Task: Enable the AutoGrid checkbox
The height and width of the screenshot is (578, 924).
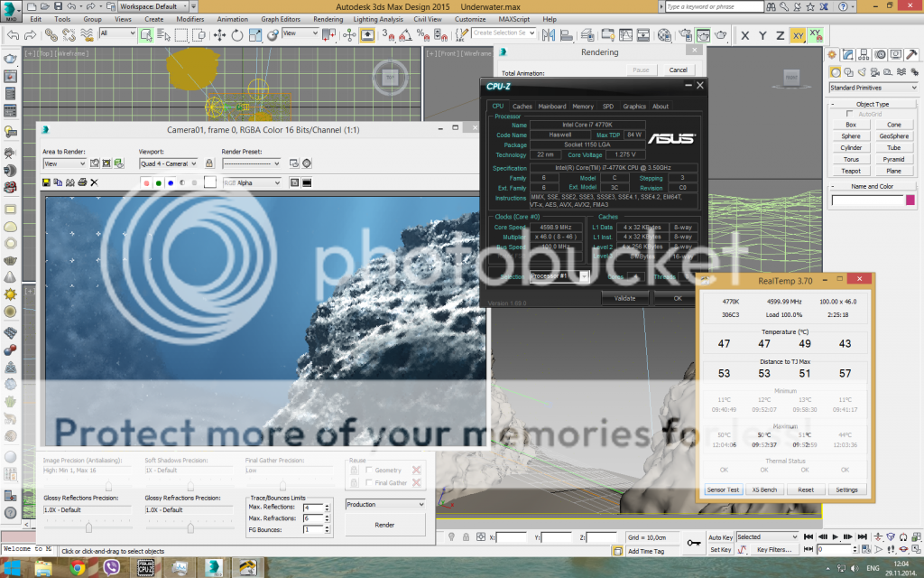Action: [x=849, y=114]
